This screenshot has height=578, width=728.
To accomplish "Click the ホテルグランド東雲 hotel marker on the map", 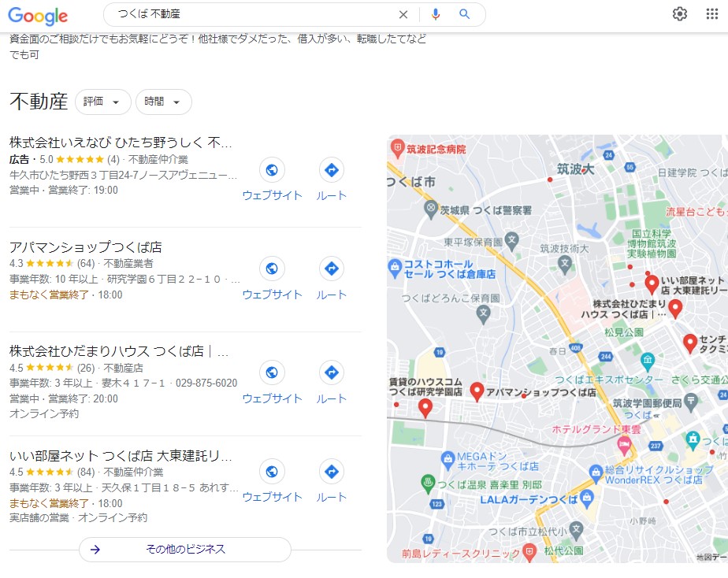I will [624, 446].
